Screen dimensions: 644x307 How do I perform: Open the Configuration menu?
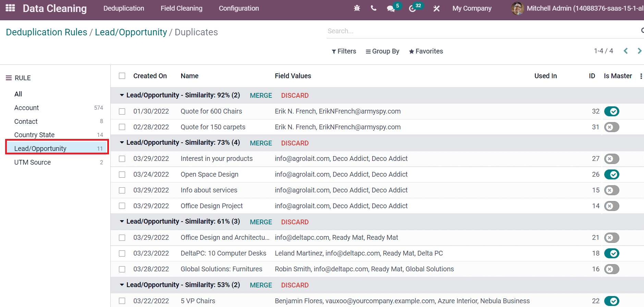[239, 8]
